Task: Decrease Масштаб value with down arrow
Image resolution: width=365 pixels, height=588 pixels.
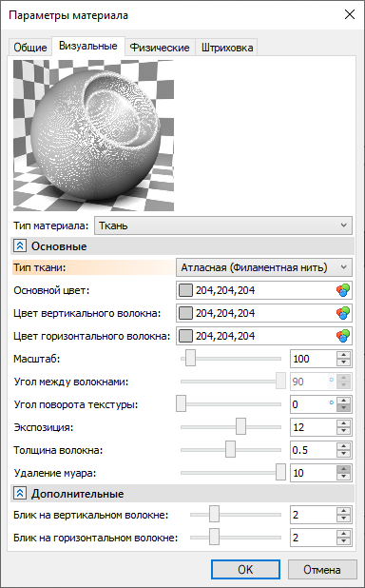Action: pos(343,363)
